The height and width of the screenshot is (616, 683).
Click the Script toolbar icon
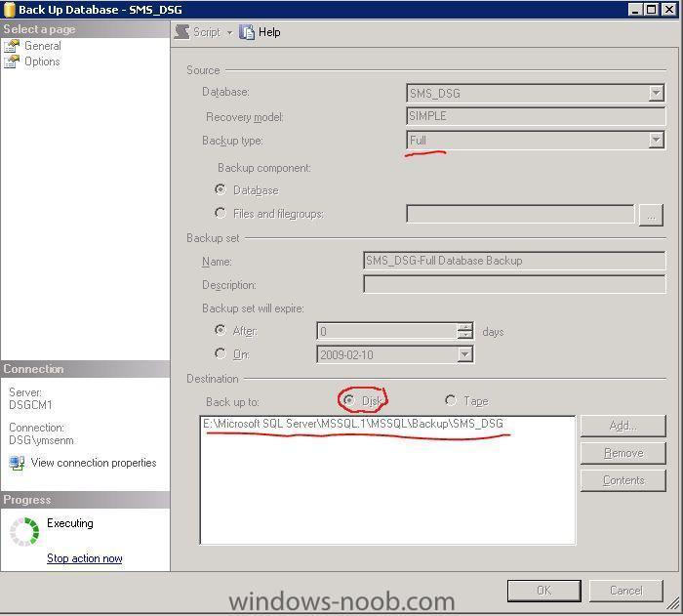pyautogui.click(x=182, y=32)
